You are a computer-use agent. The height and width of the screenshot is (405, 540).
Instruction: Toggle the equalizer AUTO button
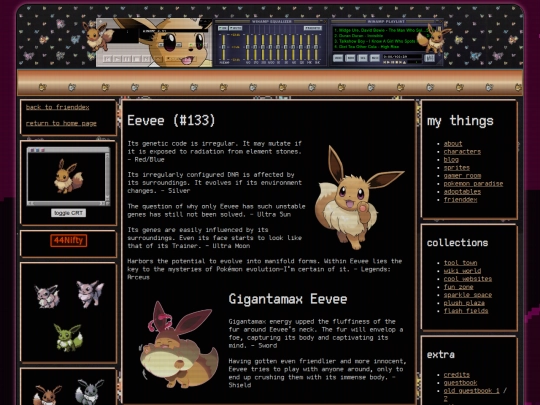236,28
